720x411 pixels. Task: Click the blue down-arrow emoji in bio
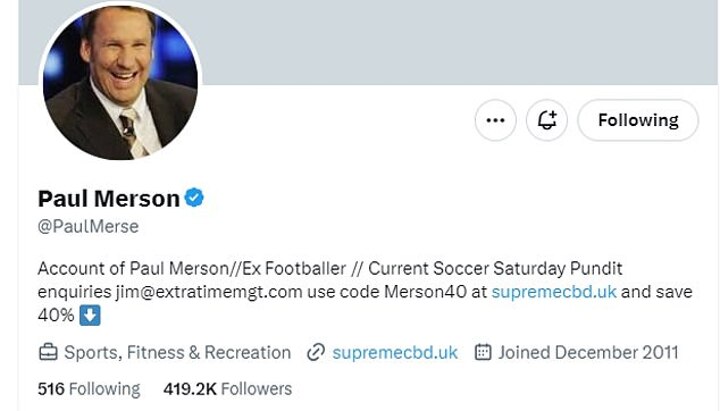[x=91, y=316]
